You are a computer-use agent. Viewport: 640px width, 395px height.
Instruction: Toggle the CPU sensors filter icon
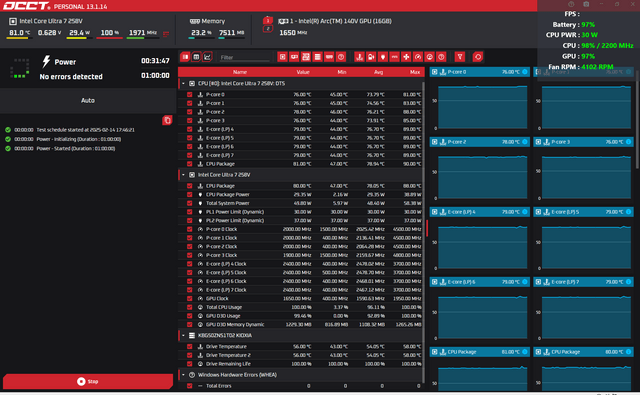click(282, 57)
